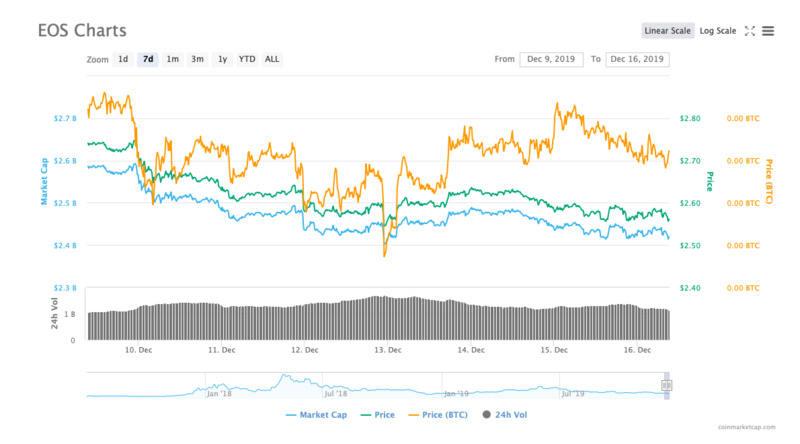Open coinmarketcap.com credit link

[746, 427]
